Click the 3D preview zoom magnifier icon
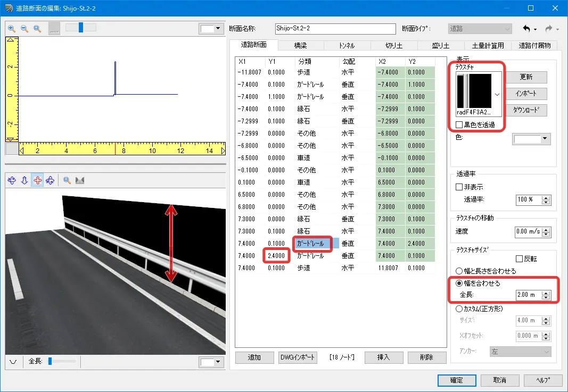568x392 pixels. pyautogui.click(x=67, y=181)
